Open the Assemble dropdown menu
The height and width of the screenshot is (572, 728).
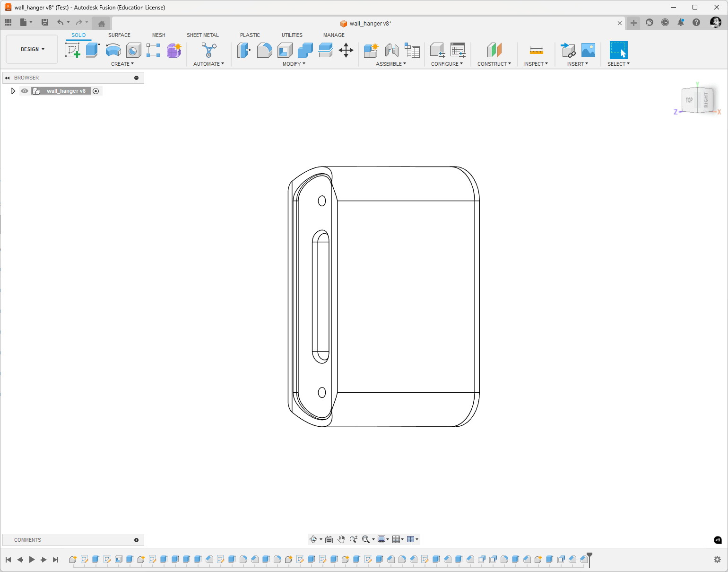391,64
